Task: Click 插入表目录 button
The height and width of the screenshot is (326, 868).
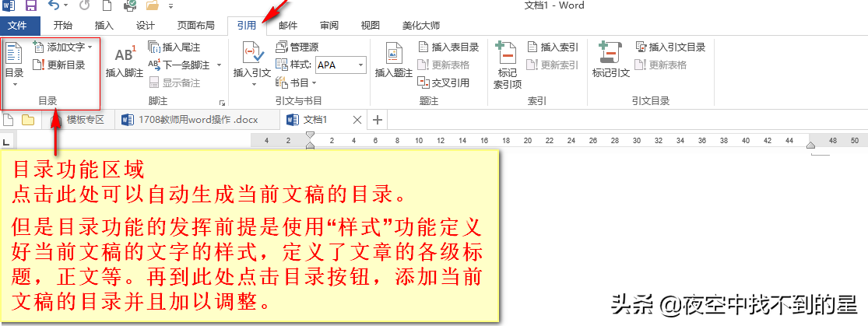Action: (x=448, y=47)
